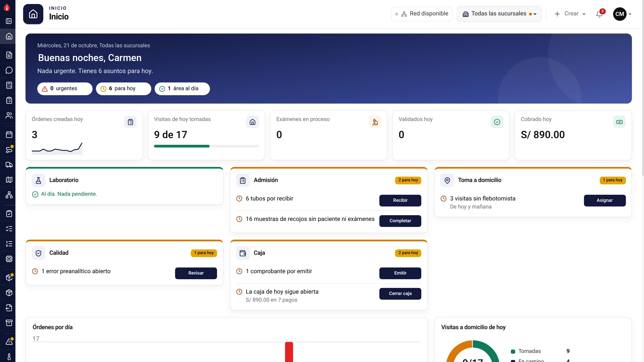The height and width of the screenshot is (362, 644).
Task: Open the delivery truck icon in sidebar
Action: tap(9, 165)
